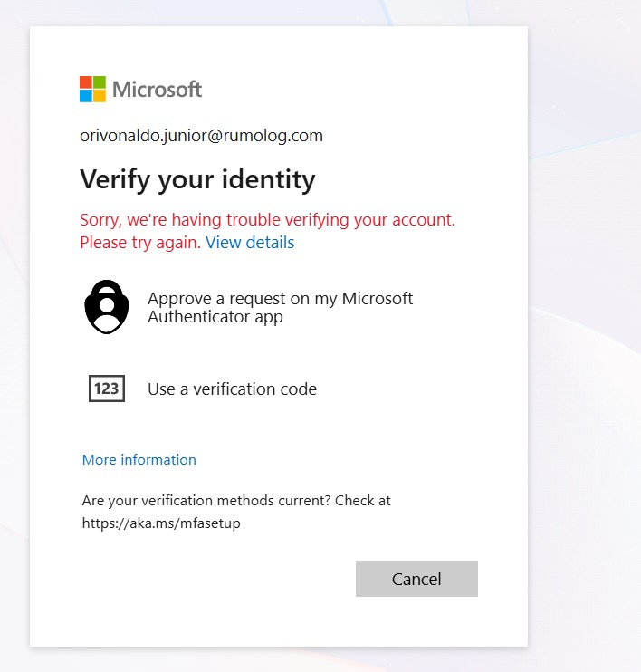Open the View details link
This screenshot has height=672, width=641.
[250, 243]
